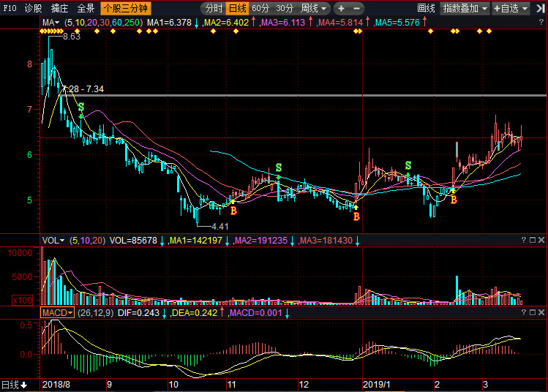Click the help icon on MACD panel

[x=524, y=312]
